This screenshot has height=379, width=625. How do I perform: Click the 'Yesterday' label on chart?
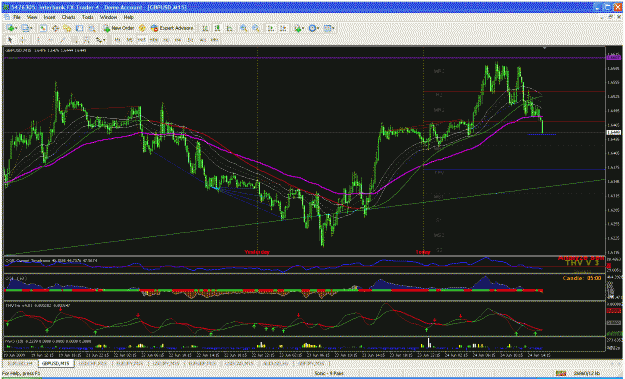tap(257, 252)
